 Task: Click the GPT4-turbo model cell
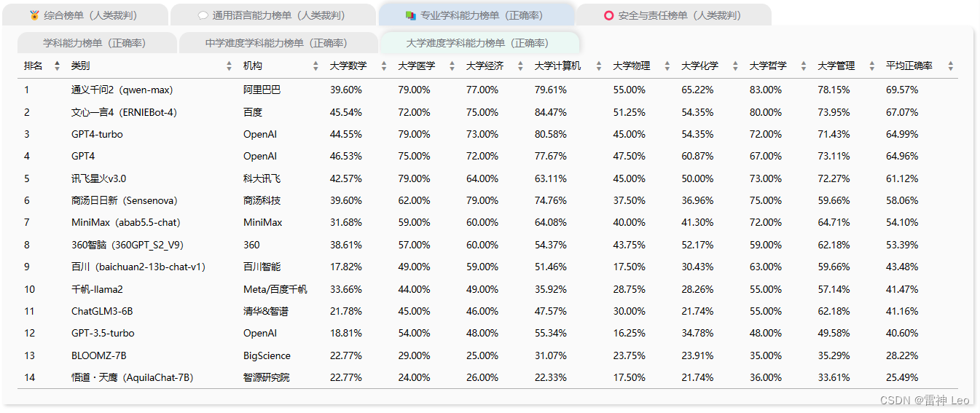[x=97, y=134]
